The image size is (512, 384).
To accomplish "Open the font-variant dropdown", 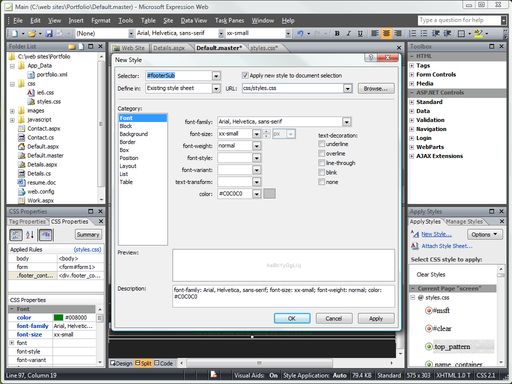I will click(x=256, y=170).
